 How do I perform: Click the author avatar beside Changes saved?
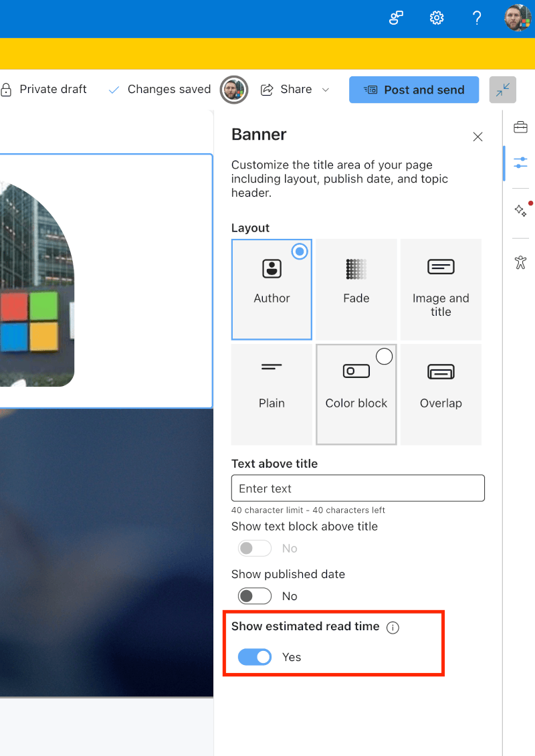[234, 90]
